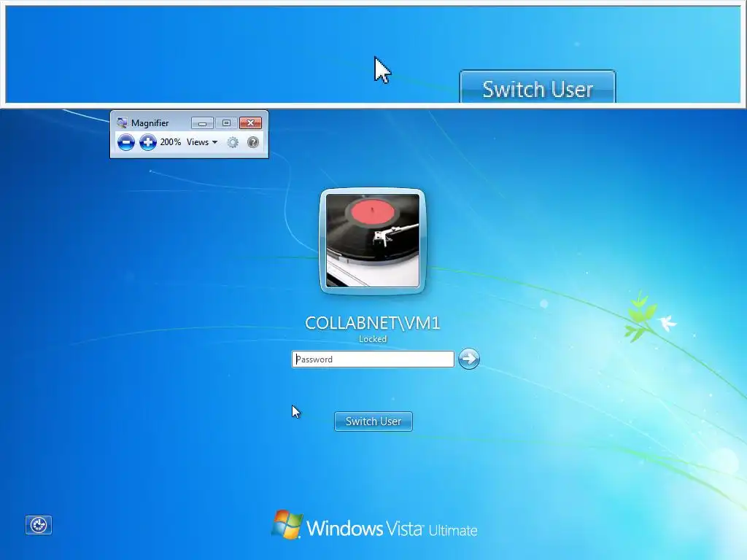Open the Ease of Access button
The height and width of the screenshot is (560, 747).
[x=39, y=525]
